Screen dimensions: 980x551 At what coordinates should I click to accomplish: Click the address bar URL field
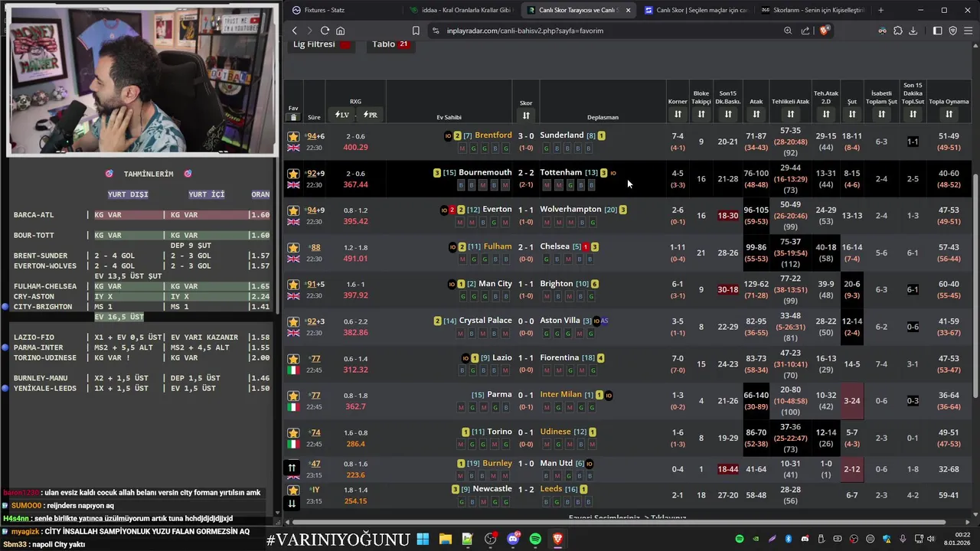coord(605,31)
